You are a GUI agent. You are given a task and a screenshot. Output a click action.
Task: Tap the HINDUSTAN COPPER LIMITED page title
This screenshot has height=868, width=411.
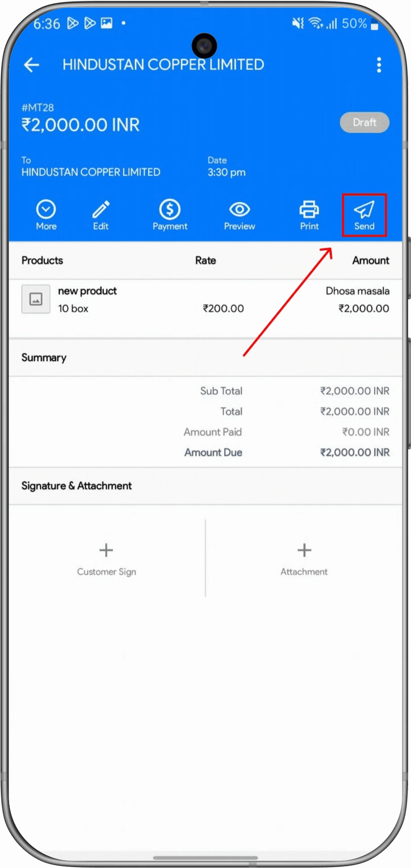click(163, 65)
